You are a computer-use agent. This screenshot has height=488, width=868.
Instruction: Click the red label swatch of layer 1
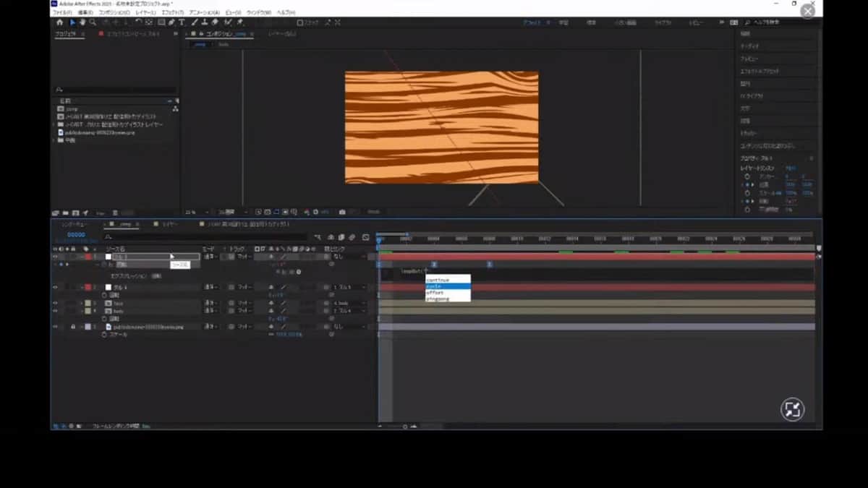88,257
